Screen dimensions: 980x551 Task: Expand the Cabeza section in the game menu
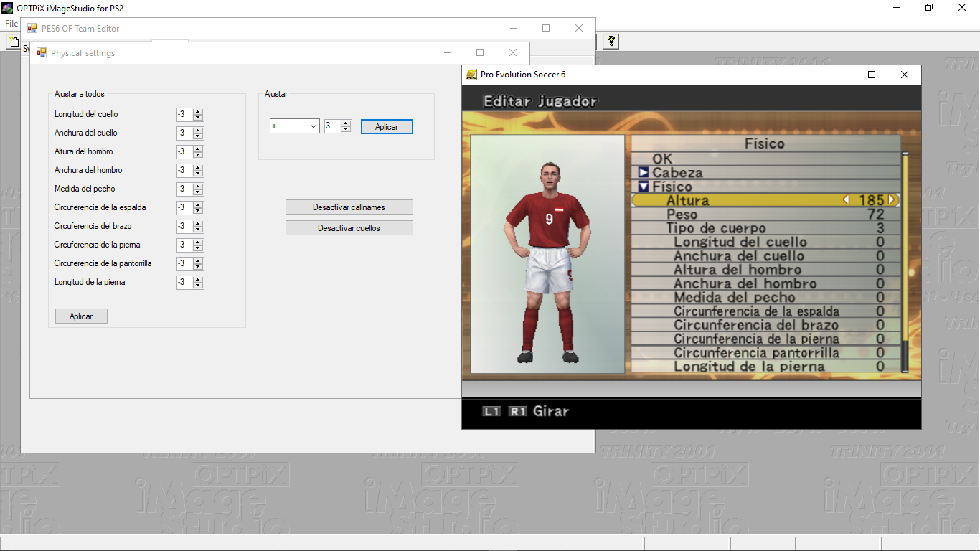point(644,173)
